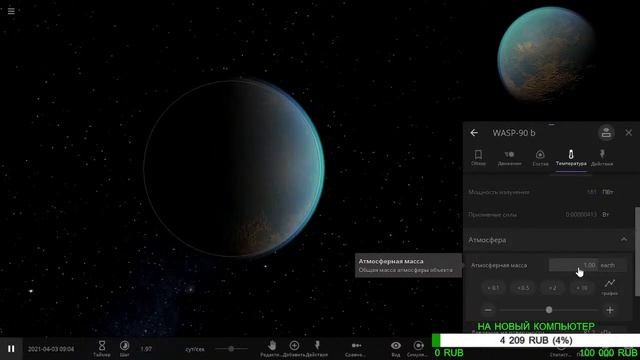The height and width of the screenshot is (360, 640).
Task: Click the panel vertical scrollbar
Action: coord(637,251)
